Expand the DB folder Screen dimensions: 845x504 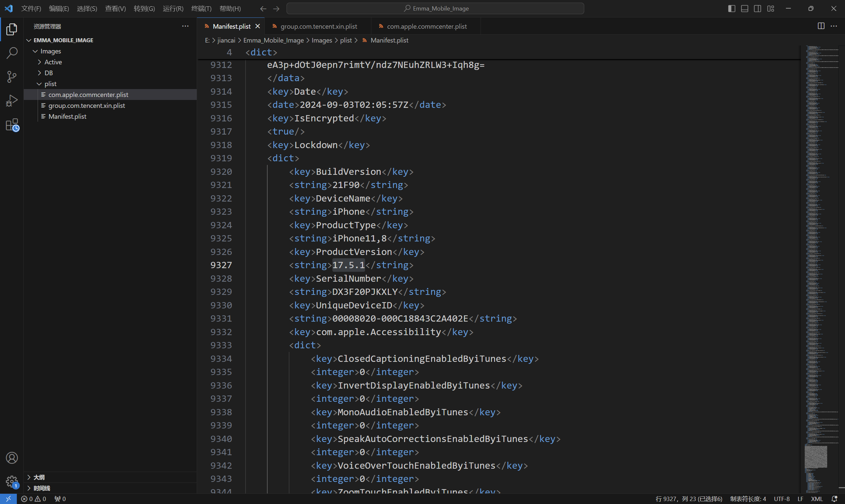(x=110, y=73)
